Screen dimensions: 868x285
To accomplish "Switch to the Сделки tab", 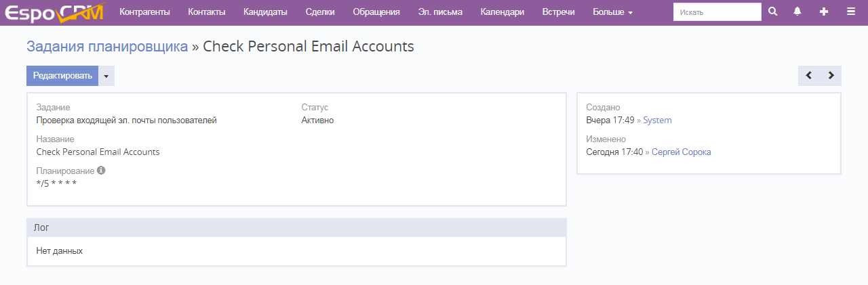I will (x=320, y=12).
